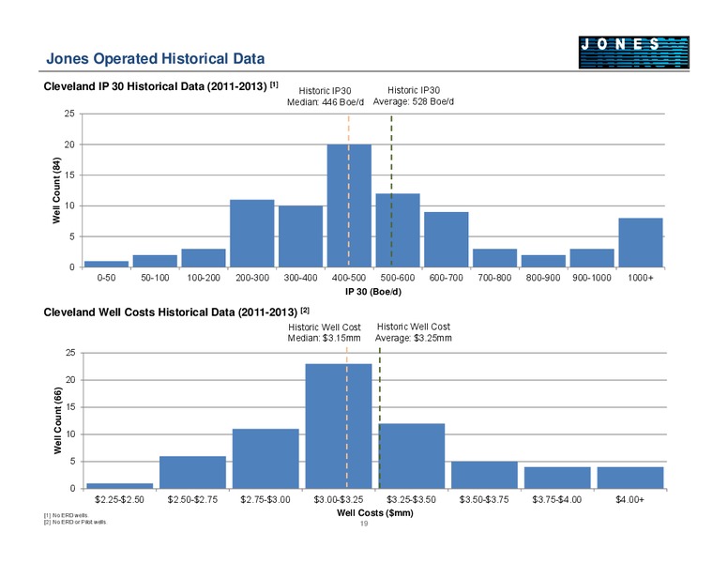Image resolution: width=728 pixels, height=563 pixels.
Task: Select the 500-600 bar in IP 30 chart
Action: pyautogui.click(x=398, y=231)
